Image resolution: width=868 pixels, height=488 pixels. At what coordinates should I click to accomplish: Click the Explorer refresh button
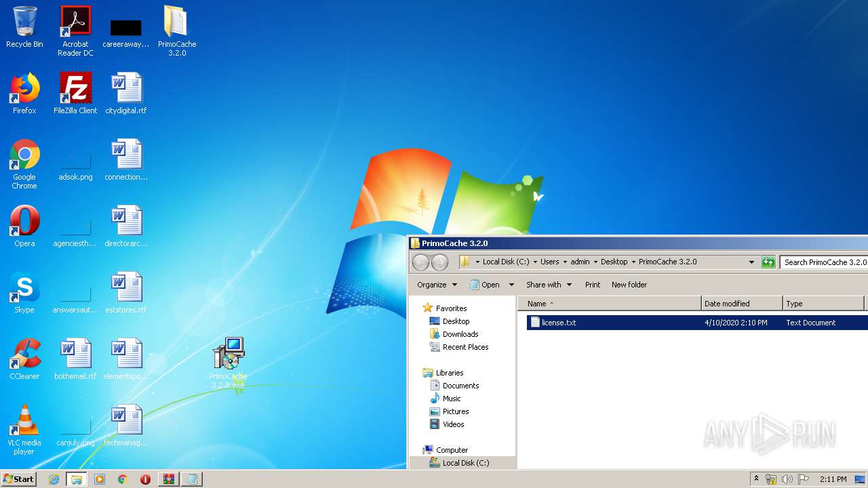coord(768,262)
